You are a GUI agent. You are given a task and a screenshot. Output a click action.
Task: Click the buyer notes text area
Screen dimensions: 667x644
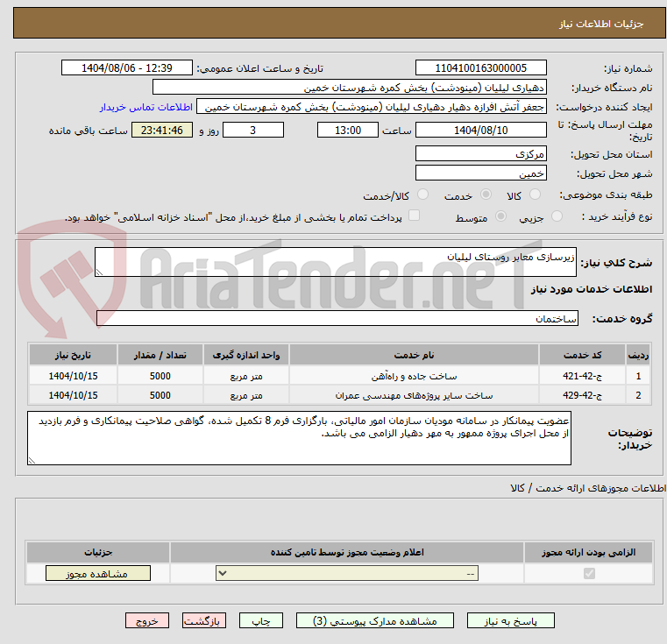pyautogui.click(x=299, y=438)
